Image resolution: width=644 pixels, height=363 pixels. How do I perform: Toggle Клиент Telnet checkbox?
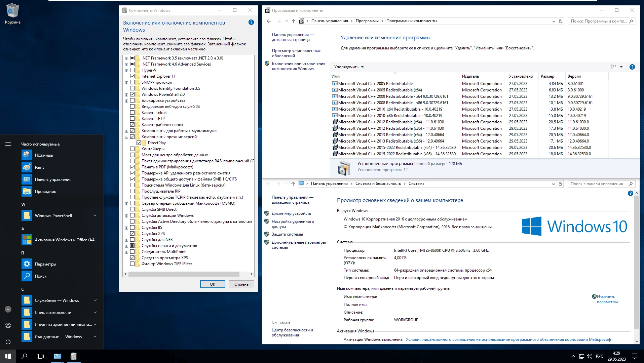[x=132, y=113]
